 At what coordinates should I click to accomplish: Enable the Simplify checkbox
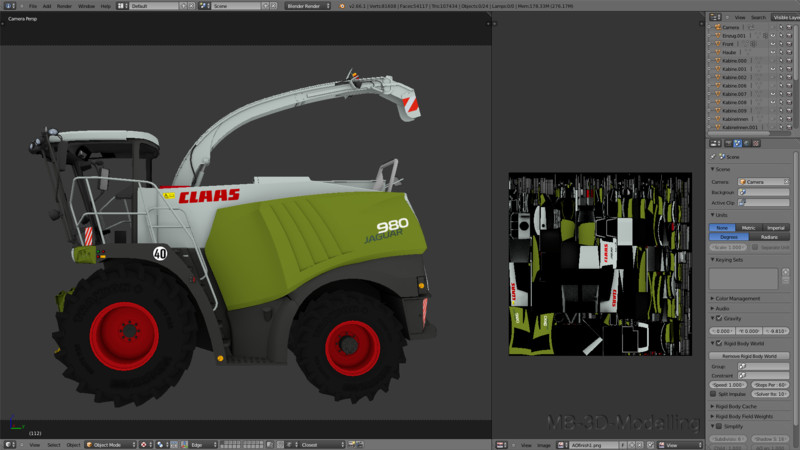click(719, 427)
